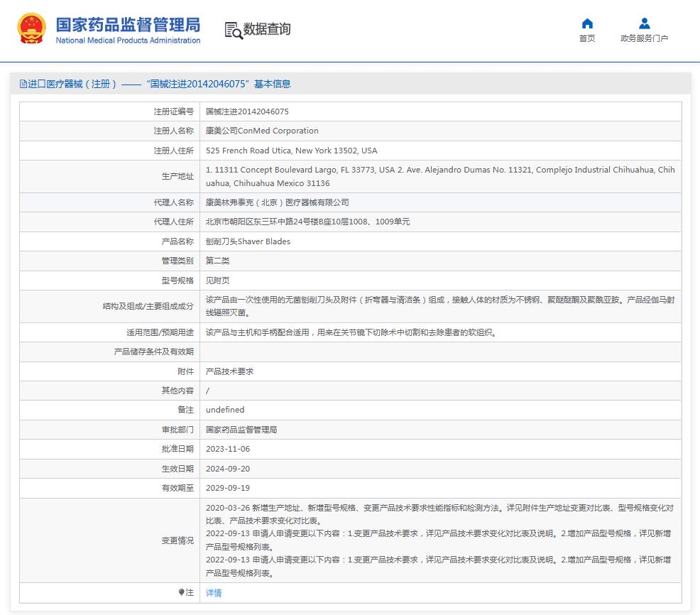Click the agent name 康美林弗泰克（北京）医疗器械有限公司
The image size is (700, 615).
pos(277,202)
